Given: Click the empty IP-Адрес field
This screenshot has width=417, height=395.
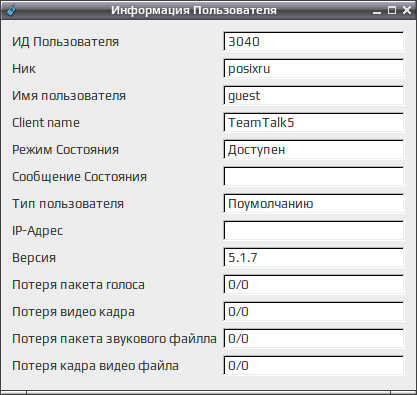Looking at the screenshot, I should tap(314, 231).
